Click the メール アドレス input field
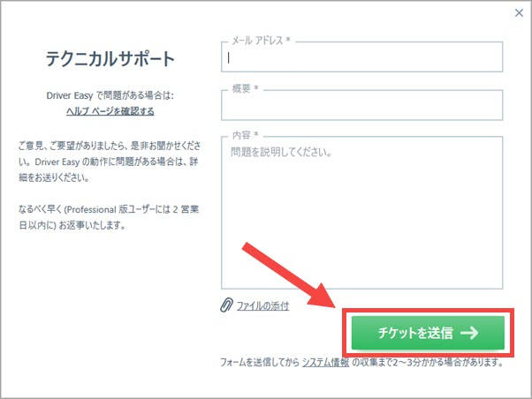Screen dimensions: 532x399 [362, 57]
